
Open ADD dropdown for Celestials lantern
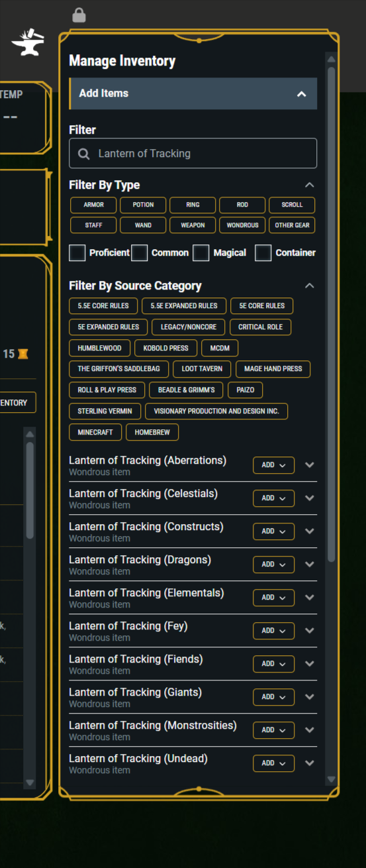(273, 498)
